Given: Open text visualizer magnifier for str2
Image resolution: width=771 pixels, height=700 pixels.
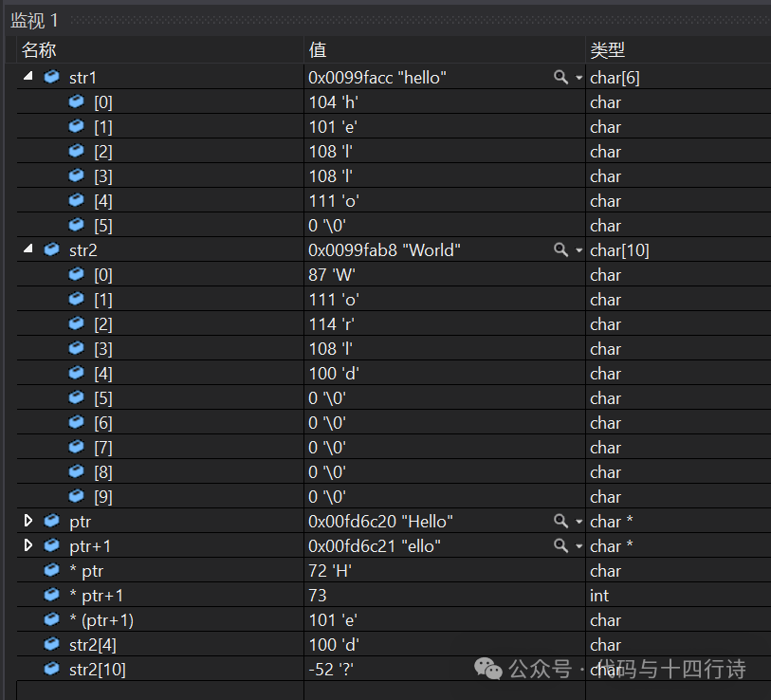Looking at the screenshot, I should coord(560,249).
